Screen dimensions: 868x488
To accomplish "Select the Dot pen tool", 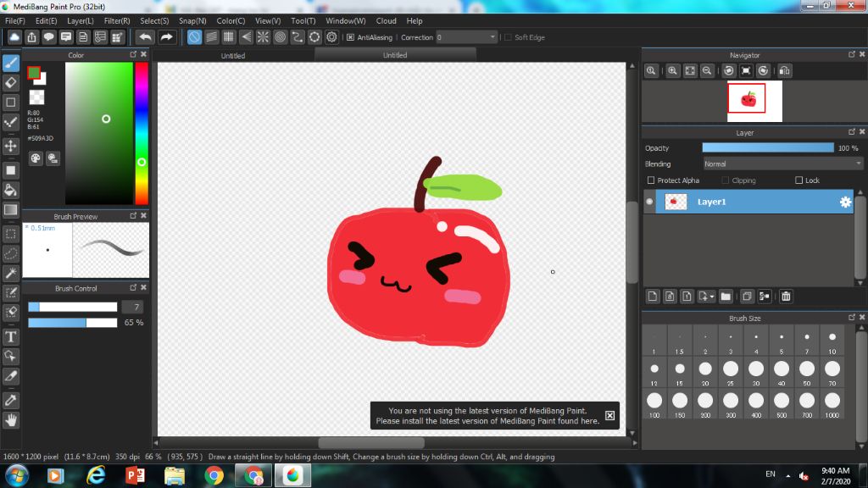I will tap(10, 122).
